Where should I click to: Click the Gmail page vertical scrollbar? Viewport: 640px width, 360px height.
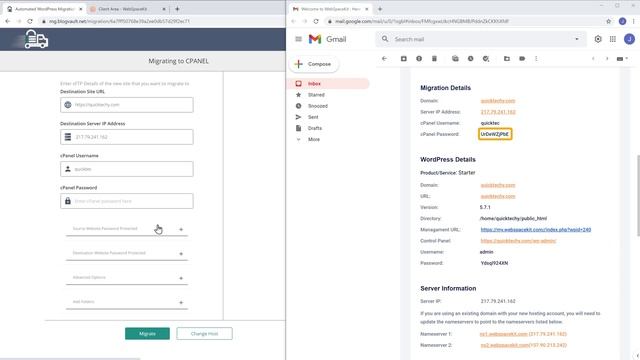pos(638,195)
